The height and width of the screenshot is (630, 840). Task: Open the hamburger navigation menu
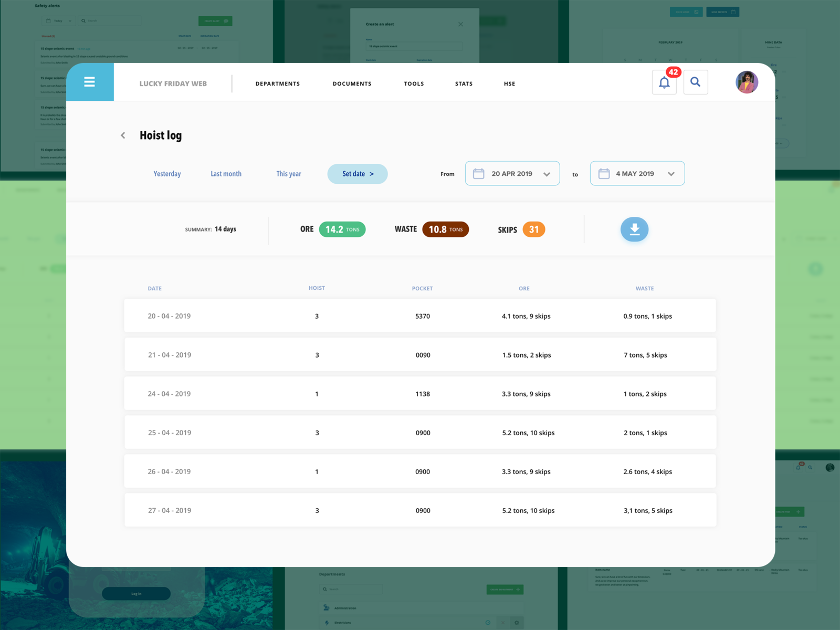(90, 82)
